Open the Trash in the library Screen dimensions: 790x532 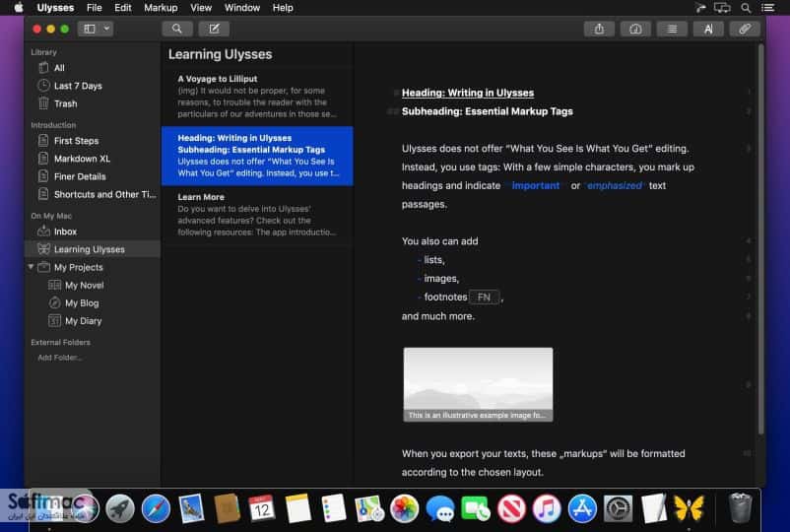(x=93, y=103)
